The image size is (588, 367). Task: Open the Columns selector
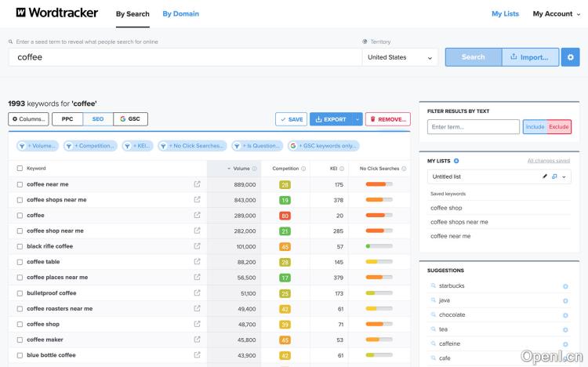28,119
